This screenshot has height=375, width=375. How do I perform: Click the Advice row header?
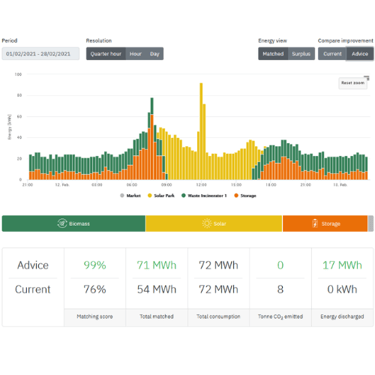tap(33, 265)
